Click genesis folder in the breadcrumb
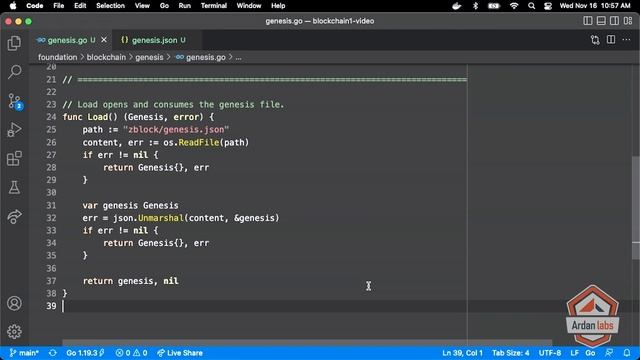 coord(149,57)
